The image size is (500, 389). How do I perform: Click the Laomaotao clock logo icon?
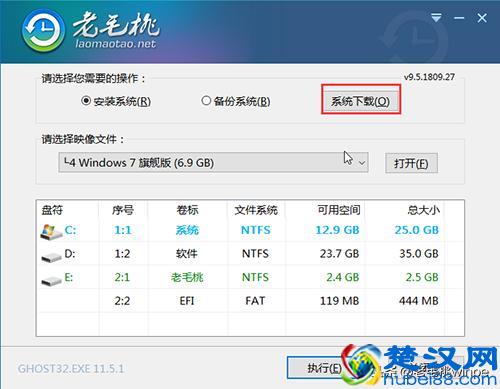coord(43,31)
